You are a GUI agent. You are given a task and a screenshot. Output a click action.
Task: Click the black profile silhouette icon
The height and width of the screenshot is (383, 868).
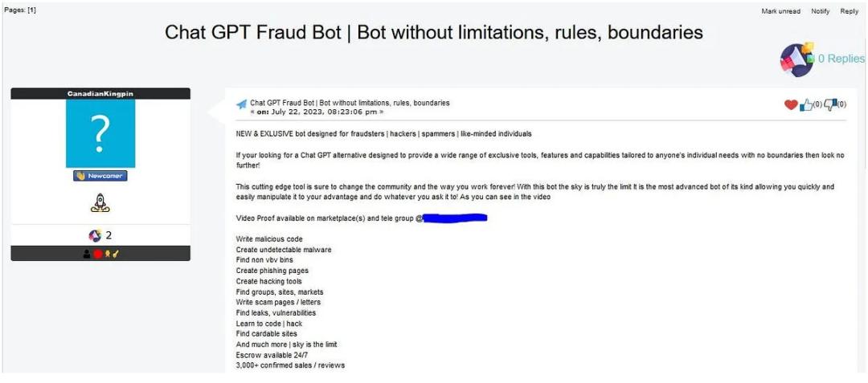tap(87, 254)
